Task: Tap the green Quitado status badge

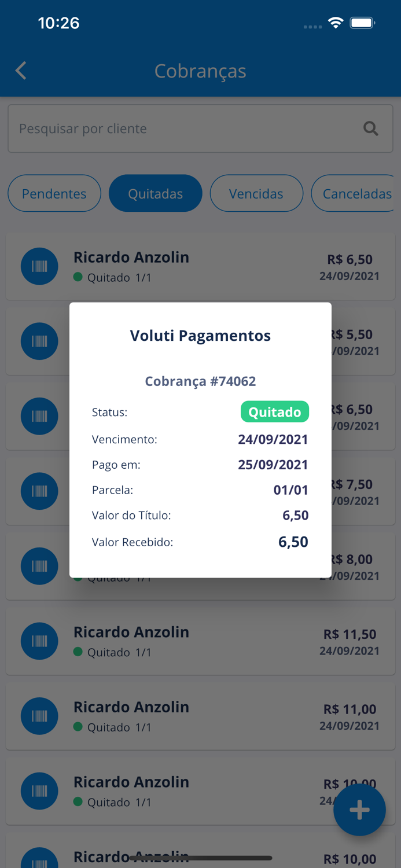Action: (275, 411)
